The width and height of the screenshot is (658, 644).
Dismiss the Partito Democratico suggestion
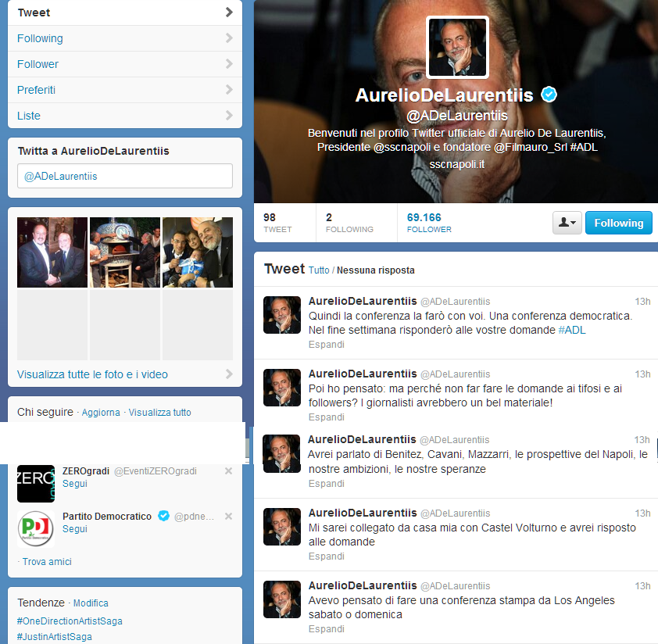(228, 517)
